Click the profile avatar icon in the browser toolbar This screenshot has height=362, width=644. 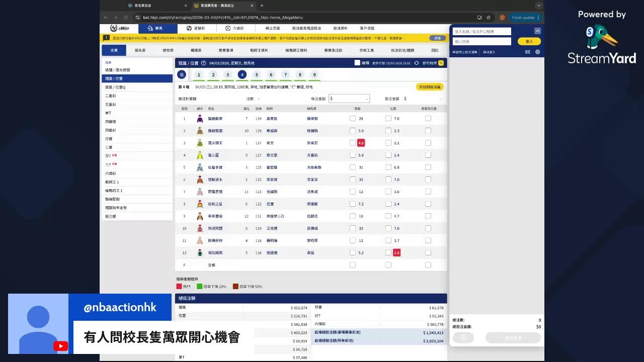coord(502,18)
